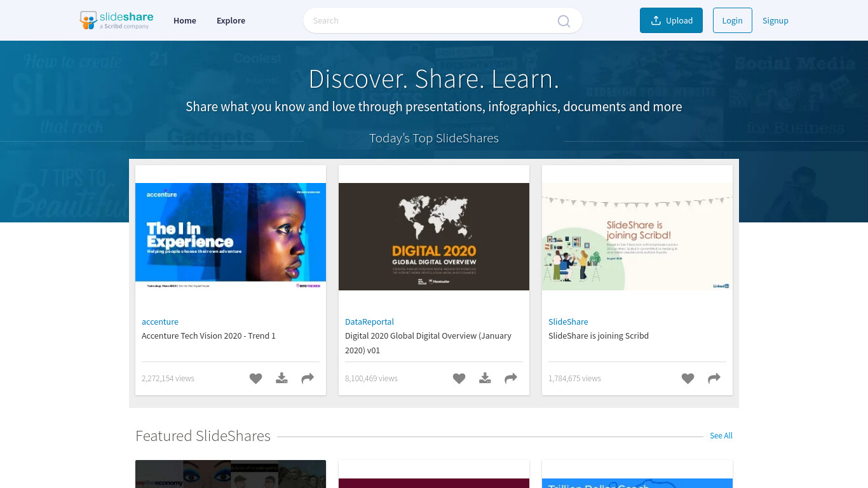Image resolution: width=868 pixels, height=488 pixels.
Task: Open the accenture author link
Action: [160, 322]
